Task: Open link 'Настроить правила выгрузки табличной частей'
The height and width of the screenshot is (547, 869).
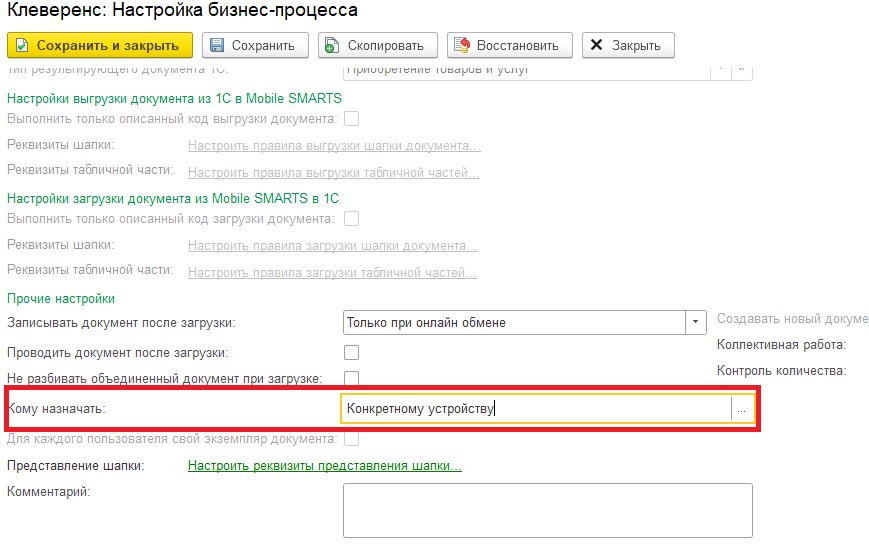Action: 334,173
